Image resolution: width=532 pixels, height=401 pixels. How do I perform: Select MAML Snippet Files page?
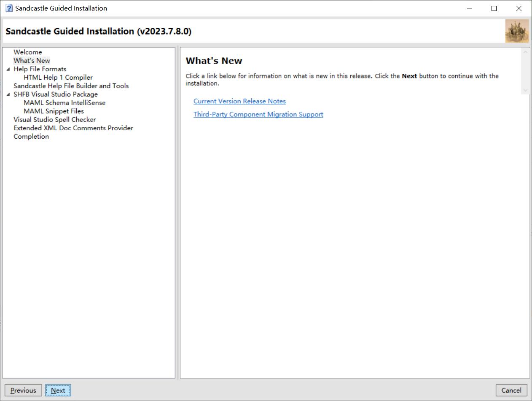pyautogui.click(x=54, y=111)
